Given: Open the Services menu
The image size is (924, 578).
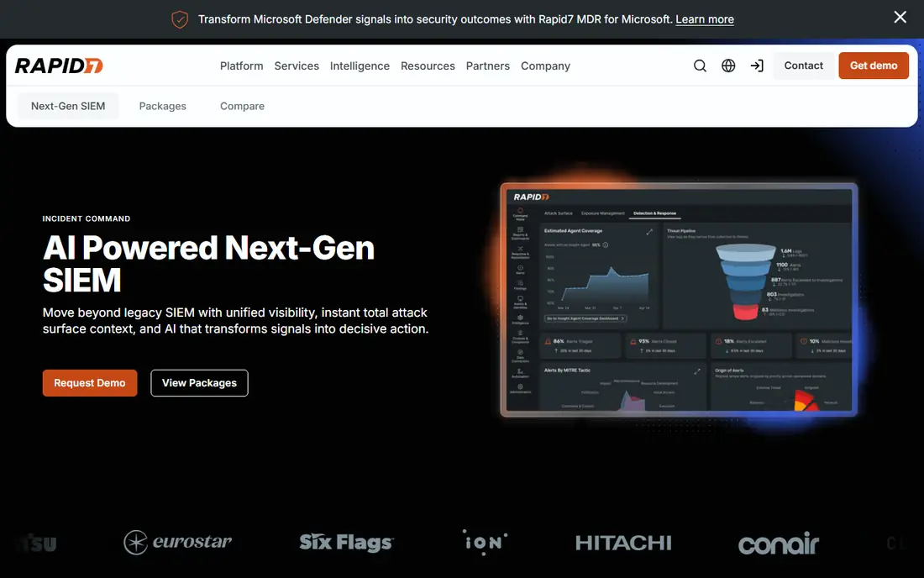Looking at the screenshot, I should [297, 66].
